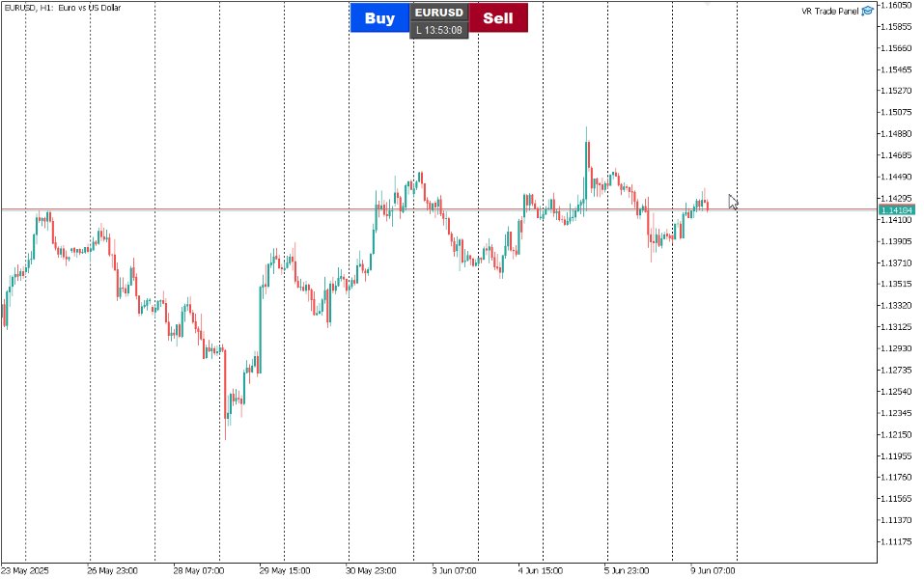Screen dimensions: 924x579
Task: Click the green 1.14184 current price tag
Action: coord(896,210)
